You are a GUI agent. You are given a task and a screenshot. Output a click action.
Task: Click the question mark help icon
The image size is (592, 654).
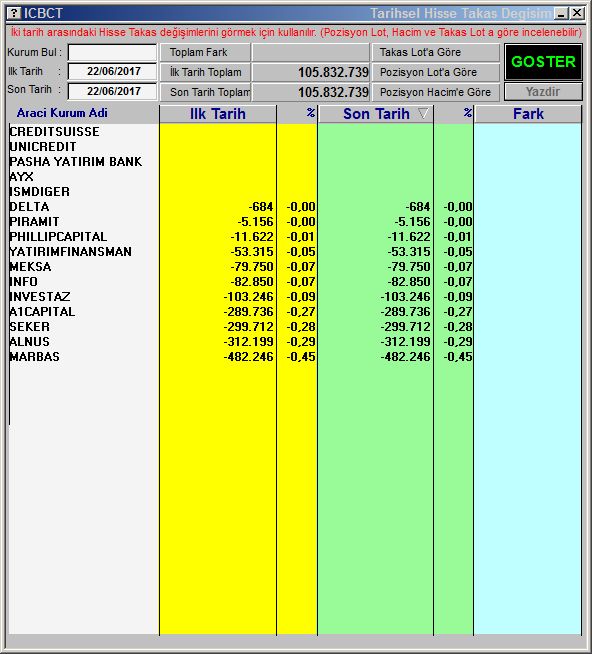tap(13, 13)
